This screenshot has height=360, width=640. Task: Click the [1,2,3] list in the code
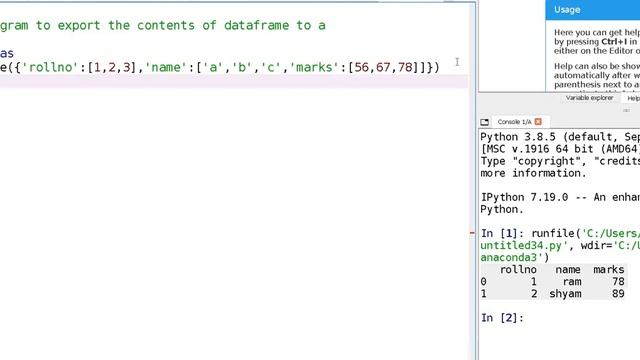(112, 67)
